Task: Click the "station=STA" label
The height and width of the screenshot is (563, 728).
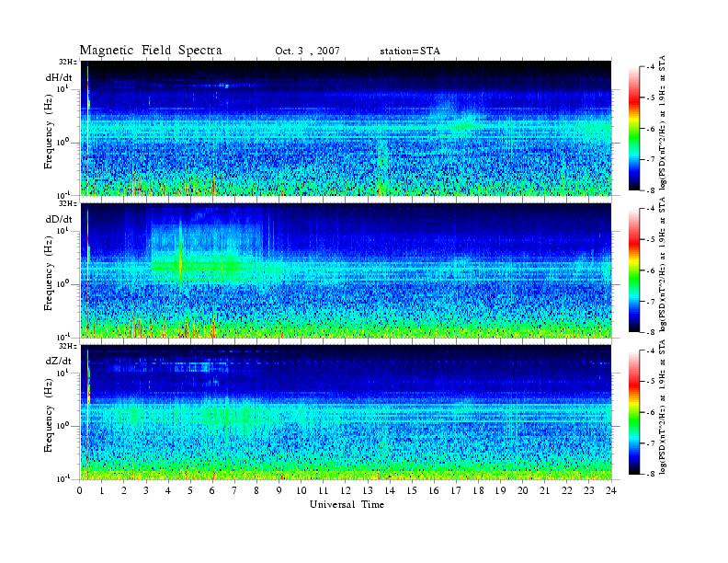Action: (x=410, y=51)
